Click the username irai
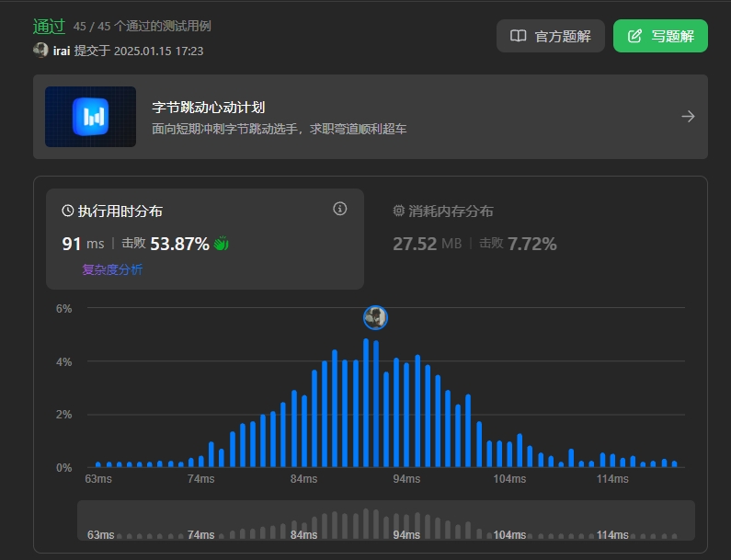Screen dimensions: 731x560 pyautogui.click(x=61, y=51)
